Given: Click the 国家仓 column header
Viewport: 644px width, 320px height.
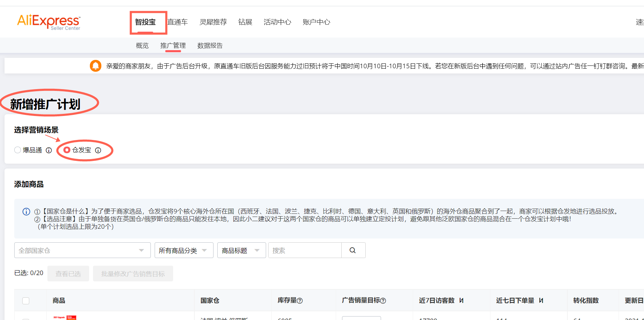Looking at the screenshot, I should [210, 301].
